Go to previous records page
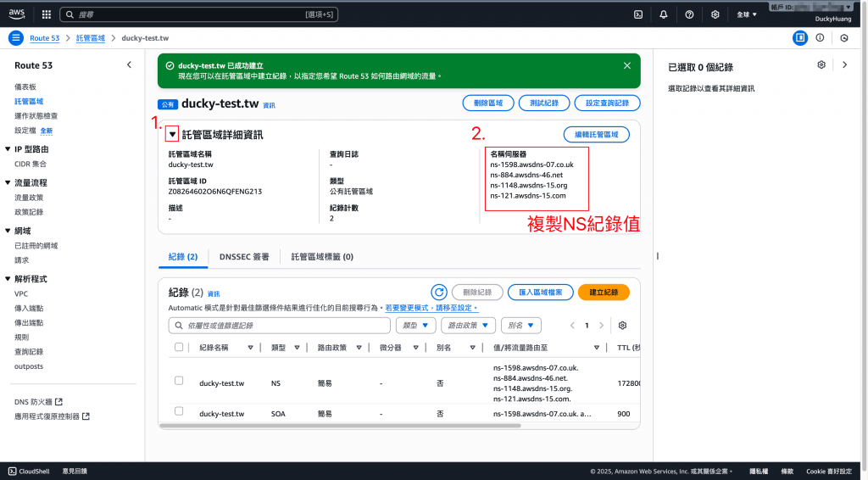868x480 pixels. 572,325
